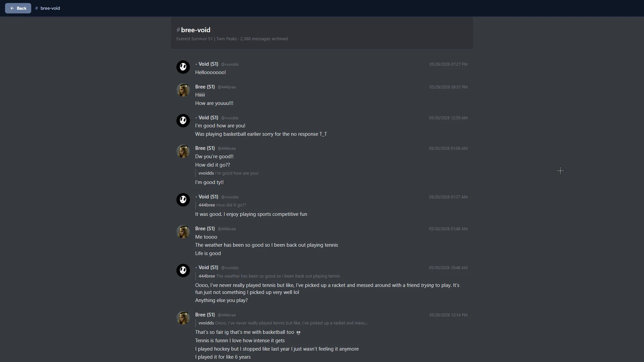Open quoted reply about weather and playing tennis

(x=269, y=276)
